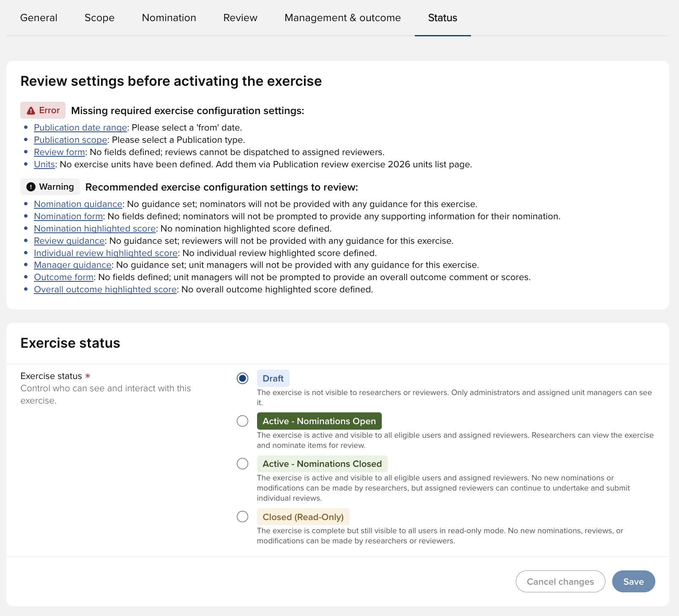Go to the Nomination tab

pos(169,18)
